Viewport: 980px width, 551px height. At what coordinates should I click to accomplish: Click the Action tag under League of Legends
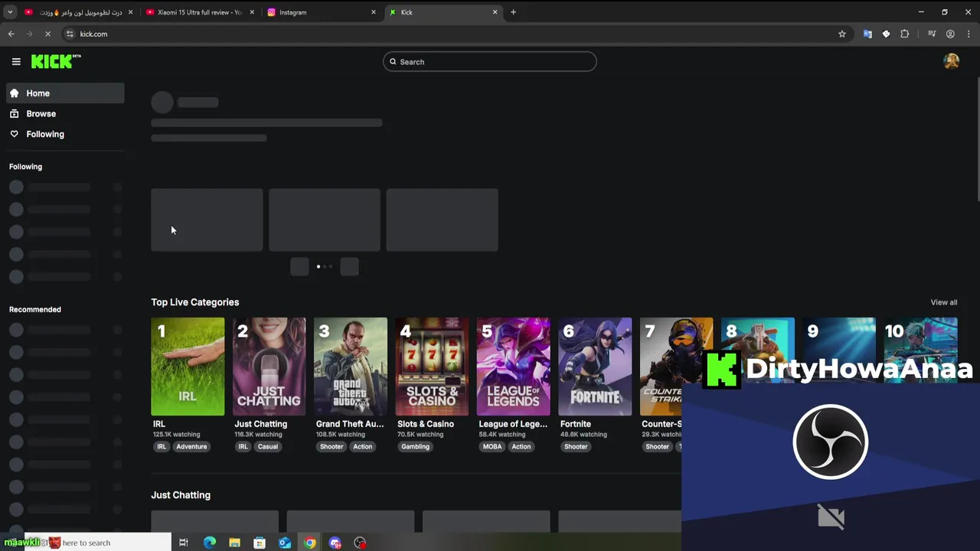[x=521, y=447]
